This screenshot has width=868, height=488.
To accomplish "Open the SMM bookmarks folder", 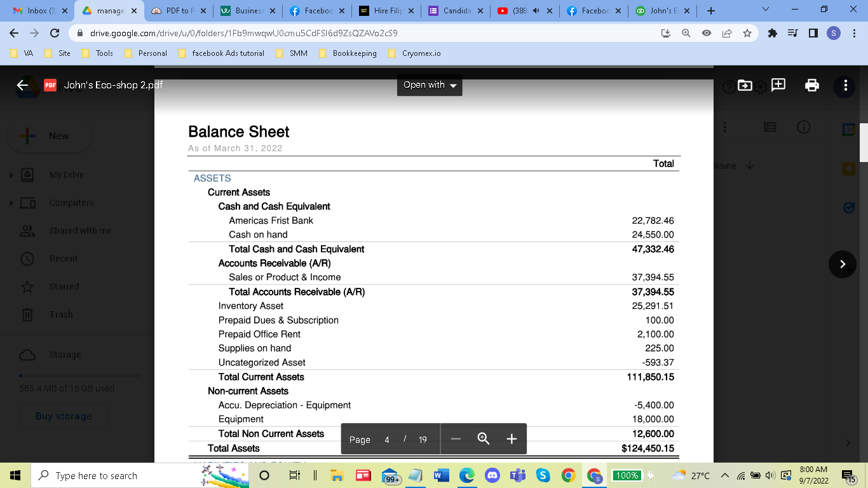I will [x=292, y=53].
